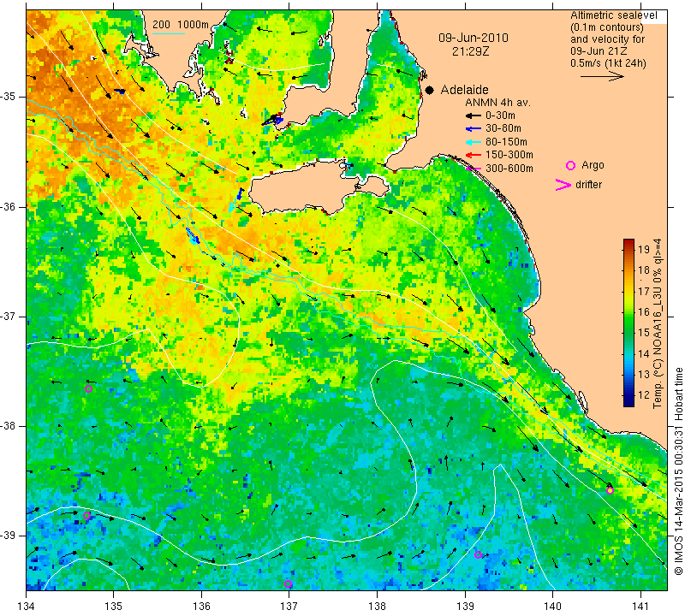Click the date 09-Jun-2010
The height and width of the screenshot is (616, 685).
(x=474, y=38)
